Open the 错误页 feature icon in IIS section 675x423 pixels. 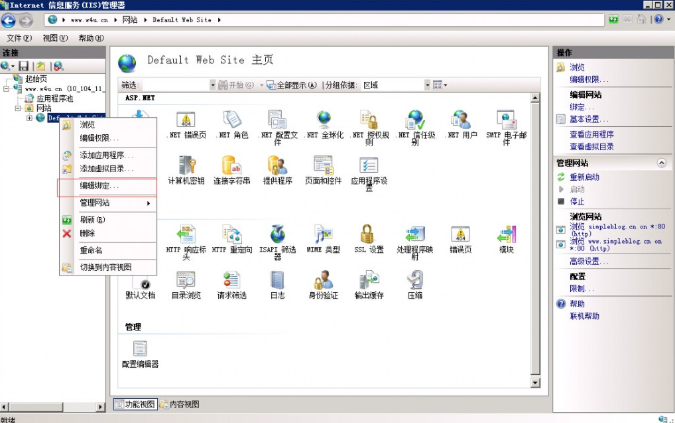pos(461,235)
